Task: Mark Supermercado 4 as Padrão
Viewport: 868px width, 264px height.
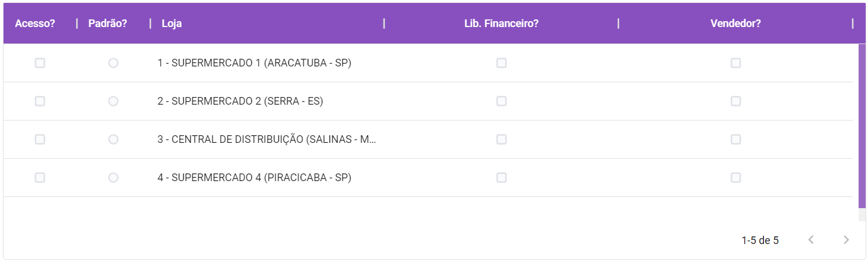Action: (113, 178)
